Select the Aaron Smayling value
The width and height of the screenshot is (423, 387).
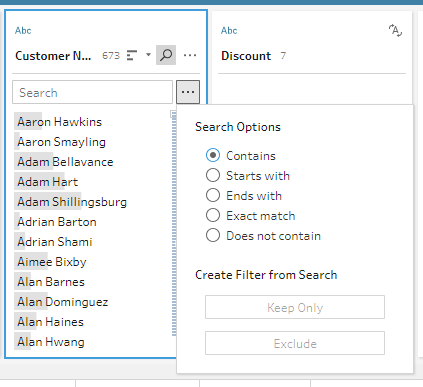coord(62,142)
